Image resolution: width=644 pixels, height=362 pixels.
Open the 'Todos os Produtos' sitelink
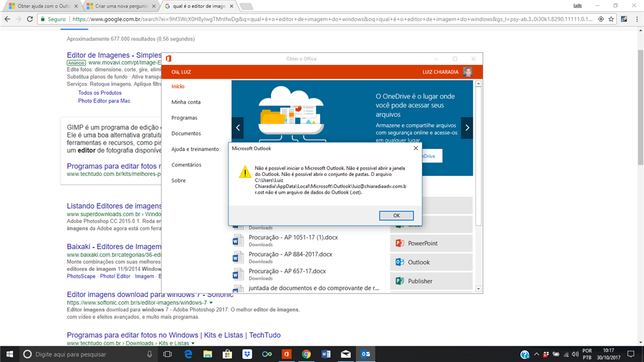(100, 93)
